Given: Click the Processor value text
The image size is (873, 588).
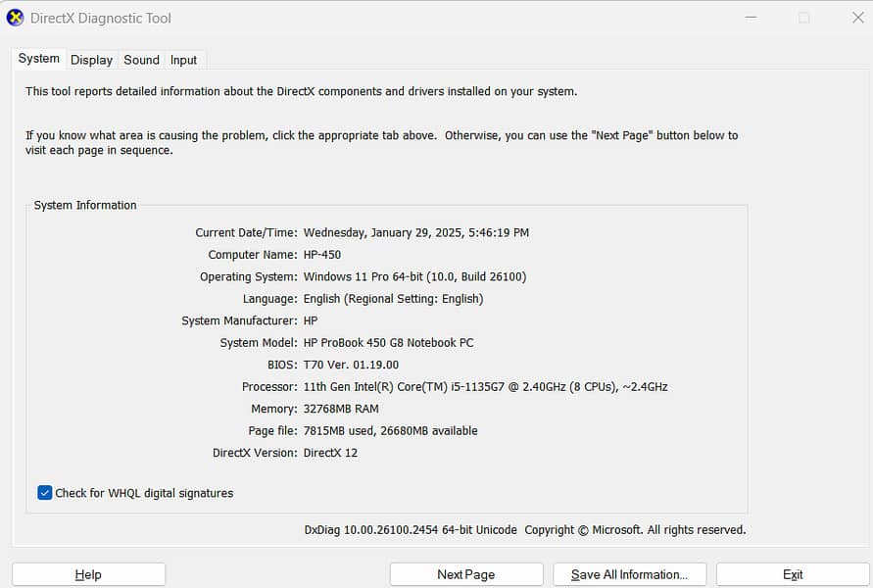Looking at the screenshot, I should pyautogui.click(x=485, y=387).
